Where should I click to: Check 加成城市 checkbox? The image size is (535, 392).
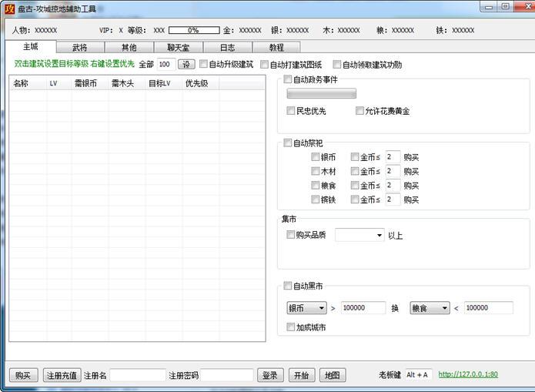click(291, 327)
